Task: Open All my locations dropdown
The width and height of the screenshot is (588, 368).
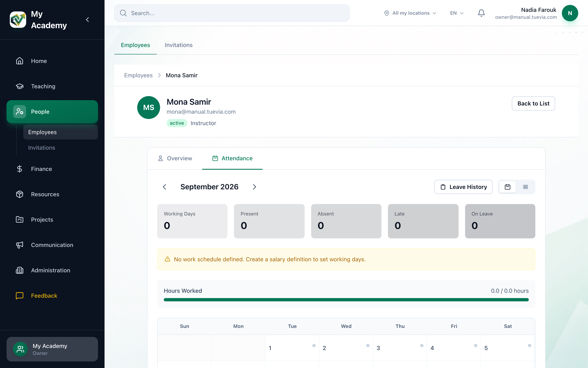Action: [410, 13]
